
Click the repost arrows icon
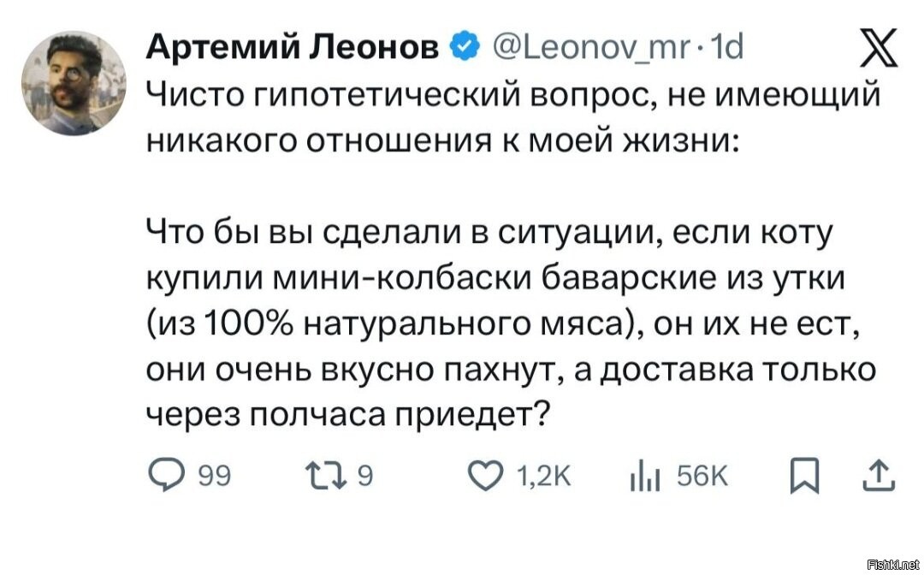325,476
